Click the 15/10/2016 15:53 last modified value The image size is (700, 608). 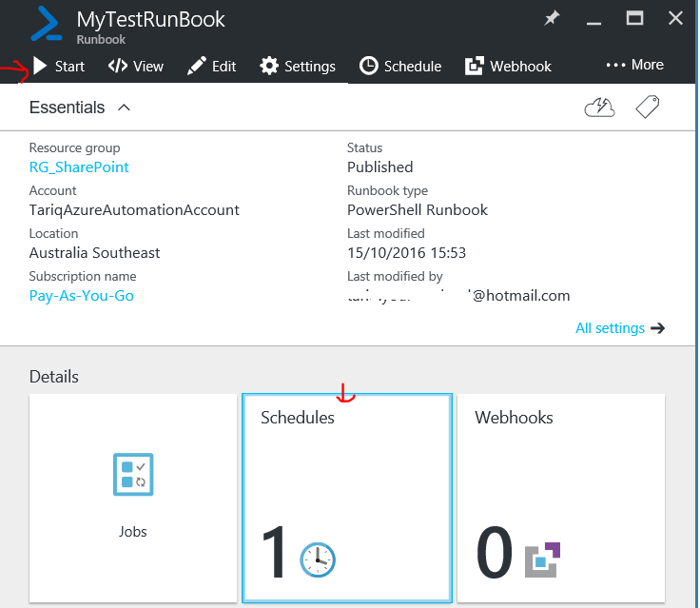407,253
